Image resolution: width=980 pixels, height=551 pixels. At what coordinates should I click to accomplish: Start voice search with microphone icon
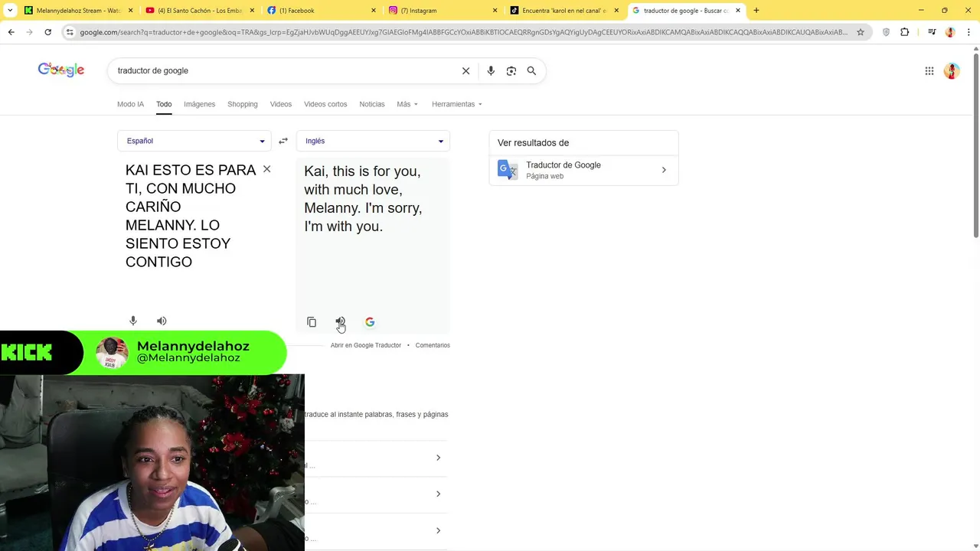click(491, 70)
